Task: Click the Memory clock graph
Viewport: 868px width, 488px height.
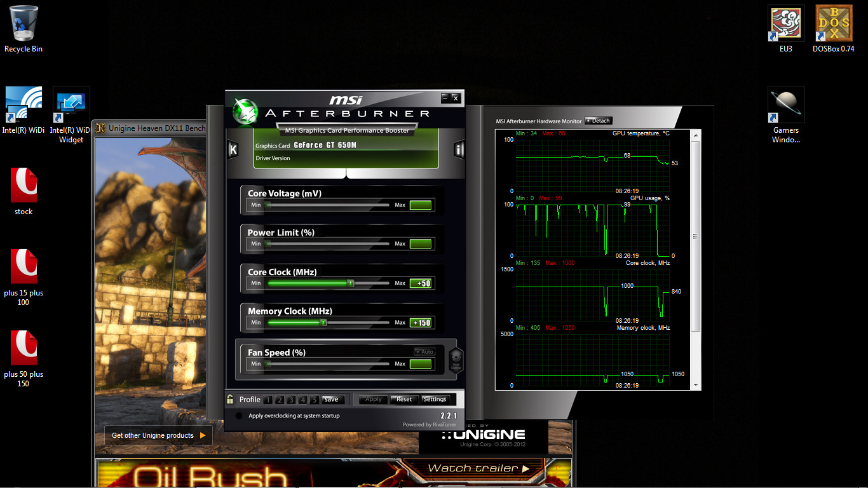Action: (593, 360)
